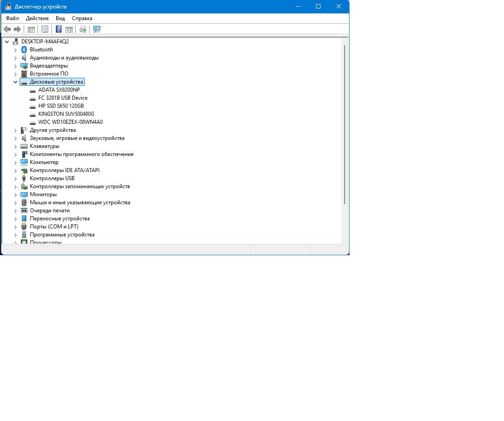
Task: Toggle the action pane toolbar icon
Action: pos(69,29)
